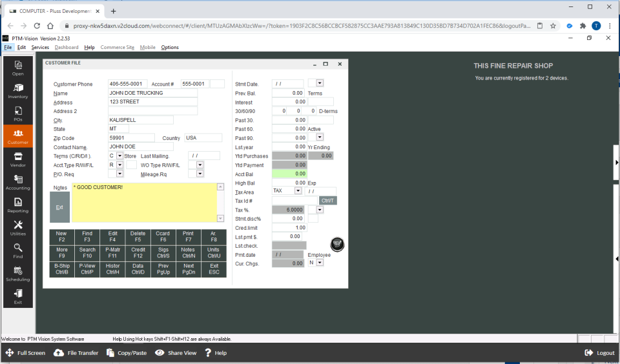The height and width of the screenshot is (364, 620).
Task: Open the Options menu
Action: [x=170, y=47]
